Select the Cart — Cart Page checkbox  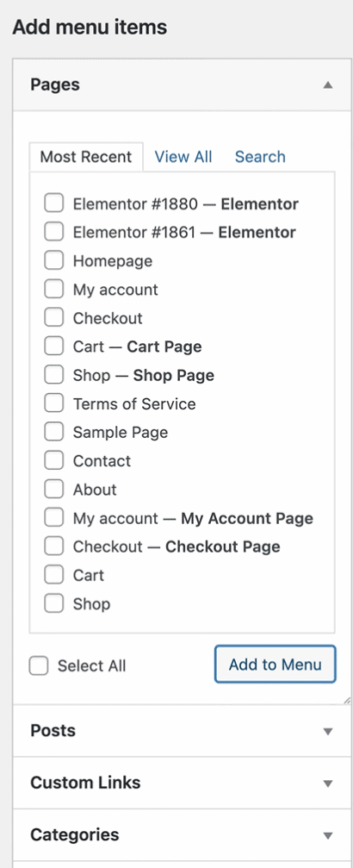point(53,347)
